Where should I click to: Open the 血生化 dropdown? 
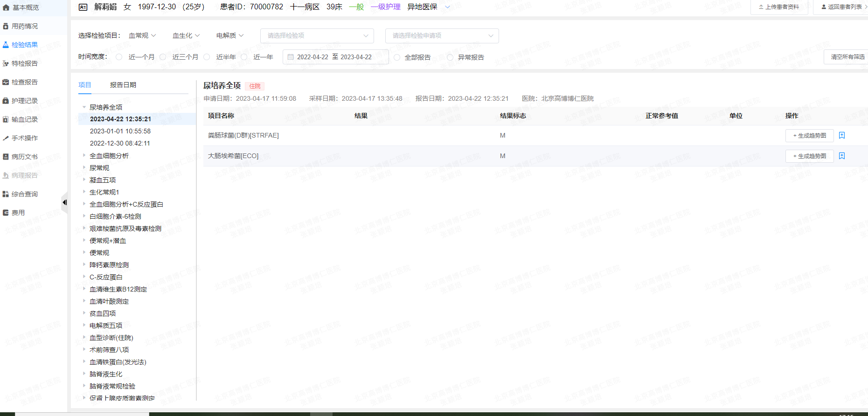point(186,35)
